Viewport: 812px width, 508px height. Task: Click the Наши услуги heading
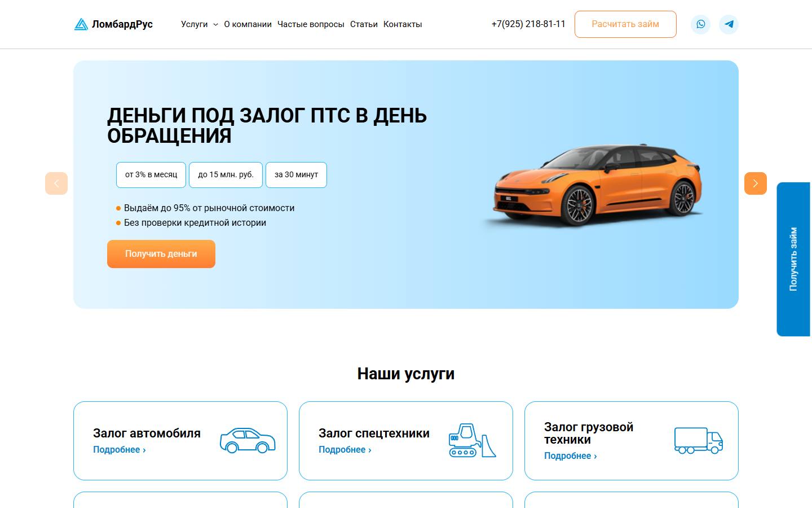tap(406, 374)
